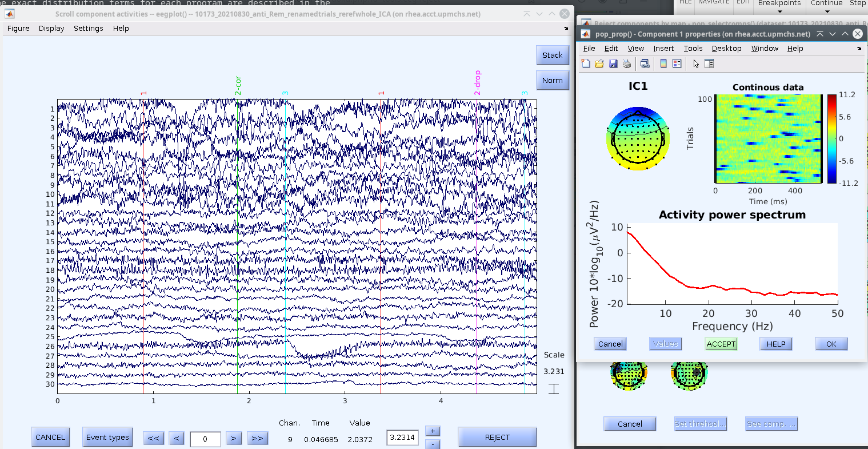Image resolution: width=868 pixels, height=449 pixels.
Task: Click the colorbar beside the Continuous data plot
Action: coord(832,139)
